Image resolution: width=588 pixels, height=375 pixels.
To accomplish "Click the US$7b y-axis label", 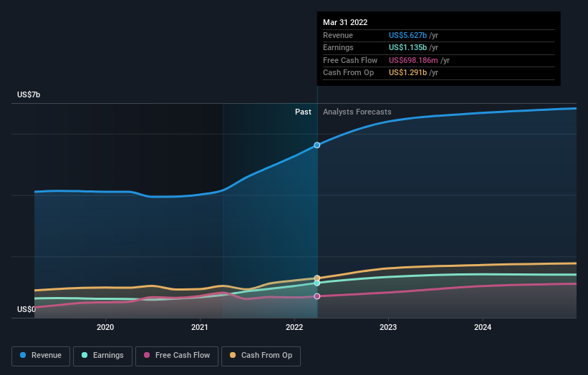I will pos(29,94).
